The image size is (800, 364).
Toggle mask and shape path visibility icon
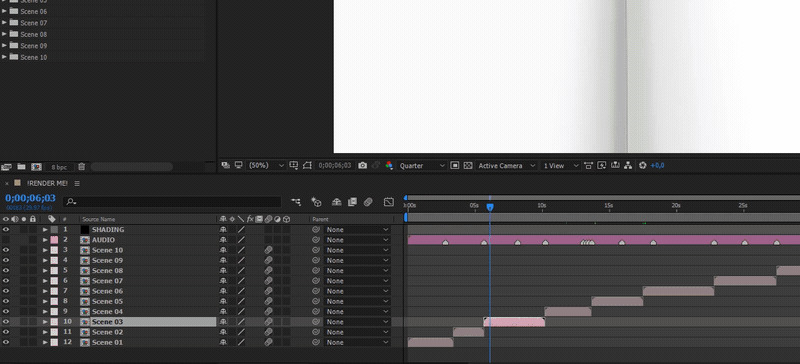[307, 165]
